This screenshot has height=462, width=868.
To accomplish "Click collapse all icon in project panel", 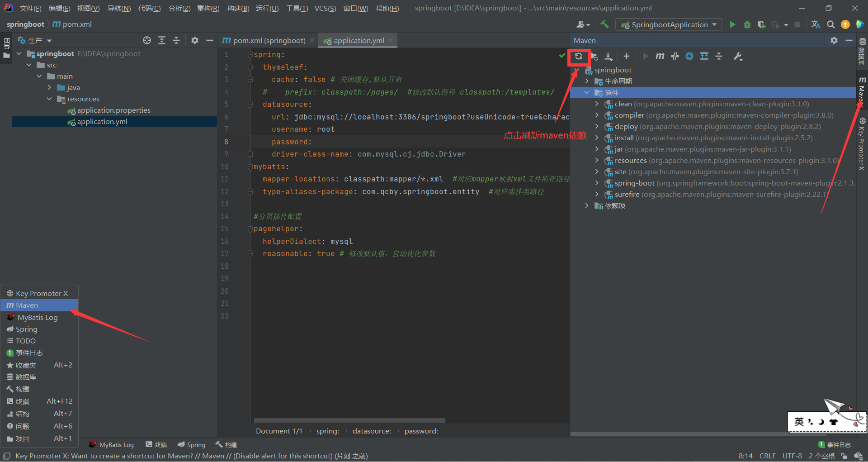I will (x=176, y=40).
